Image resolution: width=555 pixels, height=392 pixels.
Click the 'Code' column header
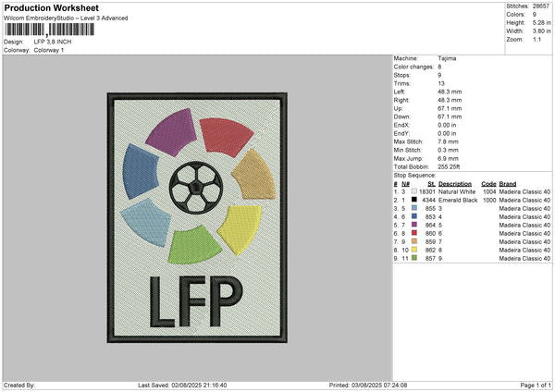488,184
